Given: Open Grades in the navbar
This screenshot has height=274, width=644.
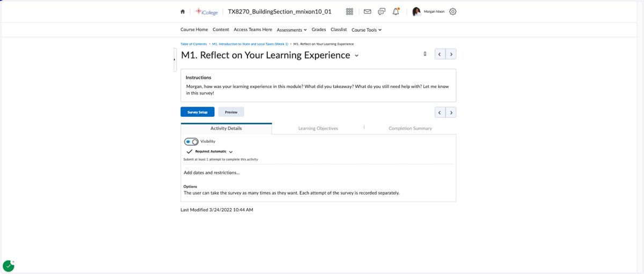Looking at the screenshot, I should [319, 29].
